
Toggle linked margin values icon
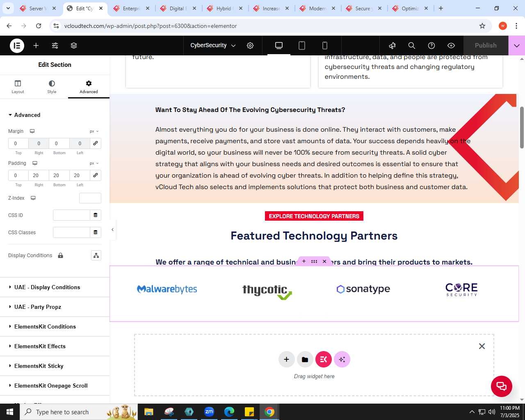(96, 143)
